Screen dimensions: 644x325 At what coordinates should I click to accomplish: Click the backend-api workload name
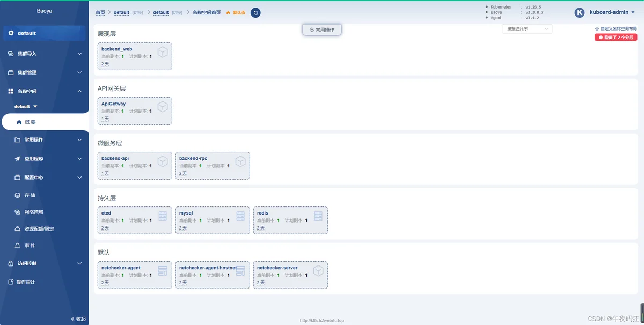pos(115,158)
